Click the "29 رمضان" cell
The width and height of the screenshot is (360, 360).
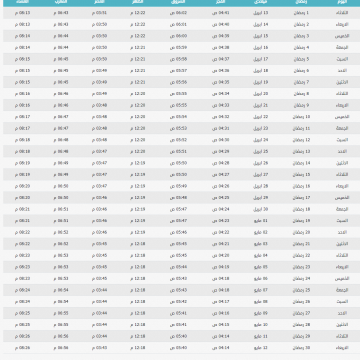(x=301, y=336)
